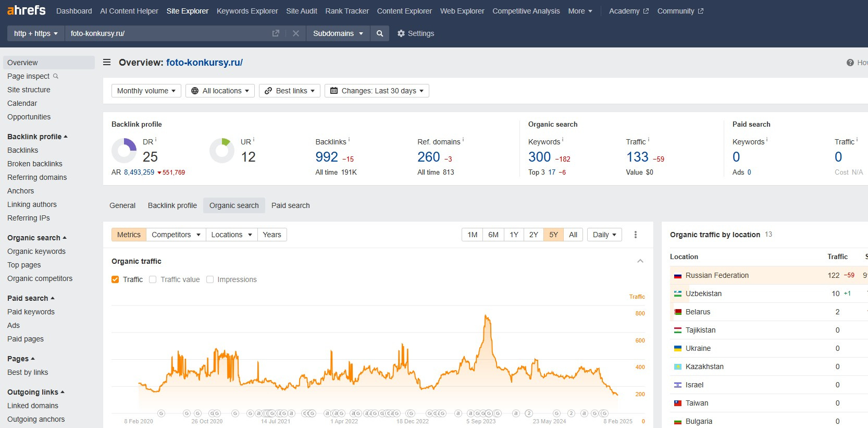This screenshot has height=428, width=868.
Task: Toggle the hamburger sidebar menu icon
Action: click(107, 62)
